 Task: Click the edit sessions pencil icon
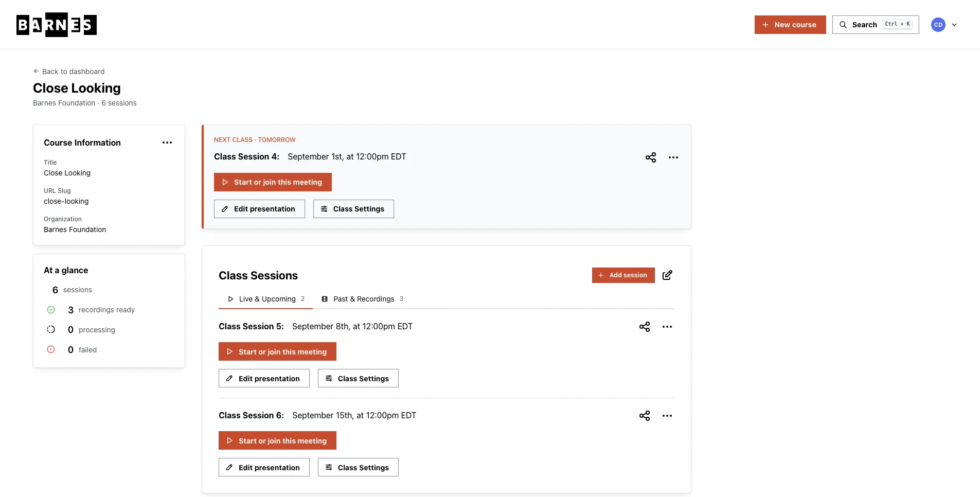tap(667, 275)
